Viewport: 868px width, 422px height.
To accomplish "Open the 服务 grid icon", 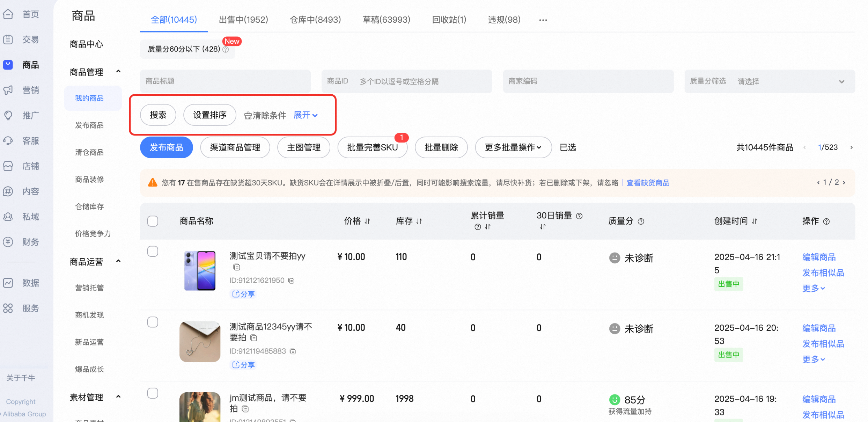I will pos(8,308).
